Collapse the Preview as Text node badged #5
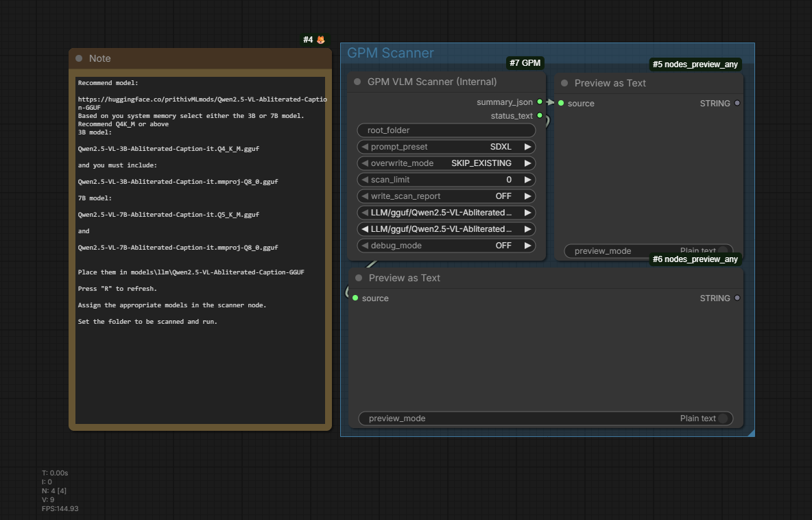Image resolution: width=812 pixels, height=520 pixels. coord(564,83)
